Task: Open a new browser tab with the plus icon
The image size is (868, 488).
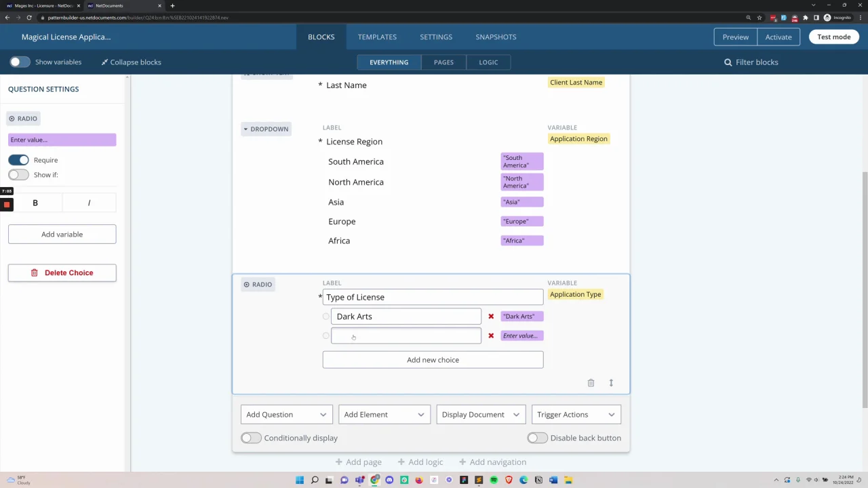Action: tap(172, 5)
